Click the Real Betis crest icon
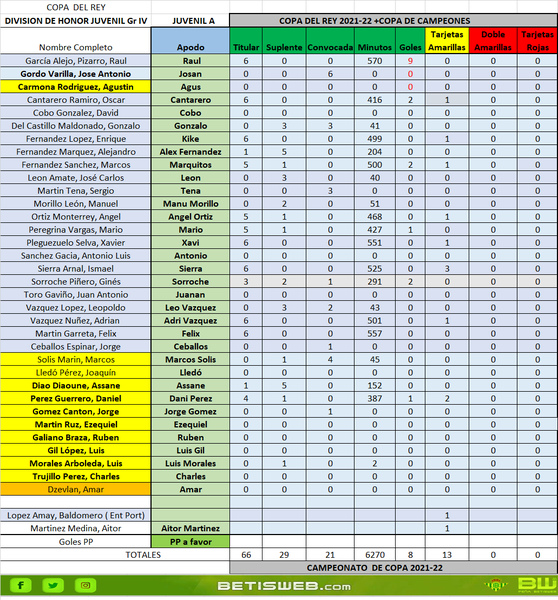This screenshot has width=558, height=600. tap(496, 585)
